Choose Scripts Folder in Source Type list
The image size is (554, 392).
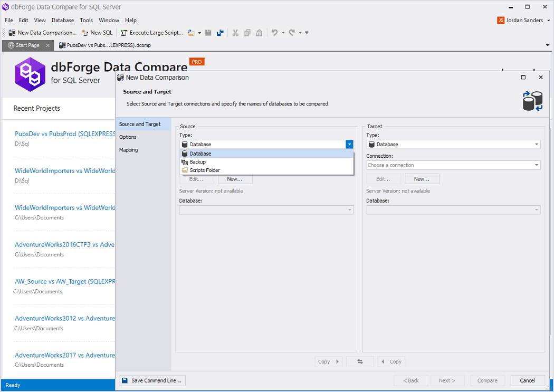[267, 170]
